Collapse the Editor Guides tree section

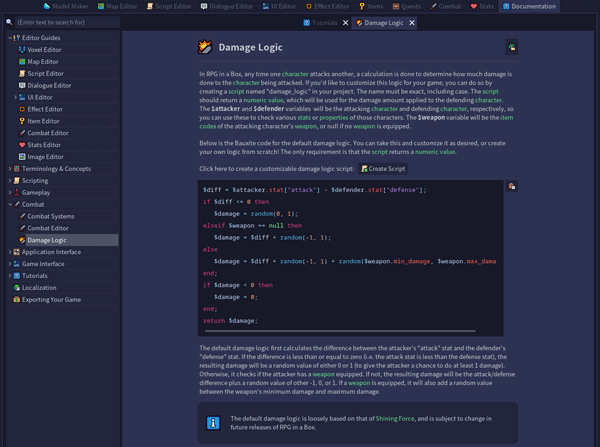(10, 38)
